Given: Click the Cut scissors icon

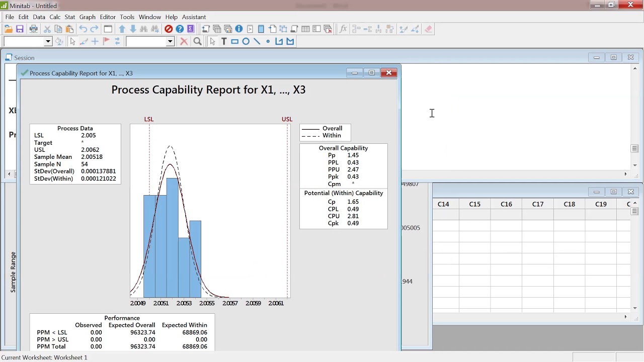Looking at the screenshot, I should click(47, 29).
